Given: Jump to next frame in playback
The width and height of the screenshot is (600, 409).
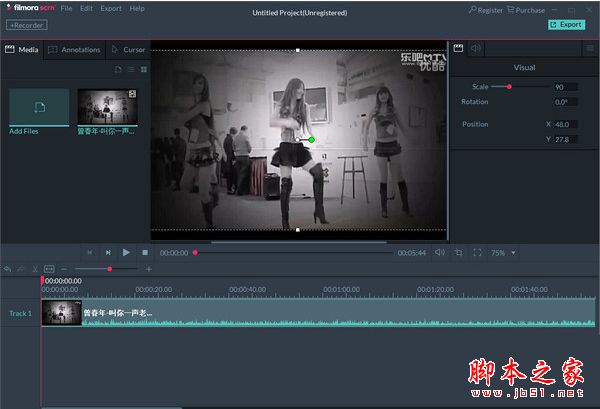Looking at the screenshot, I should coord(108,253).
